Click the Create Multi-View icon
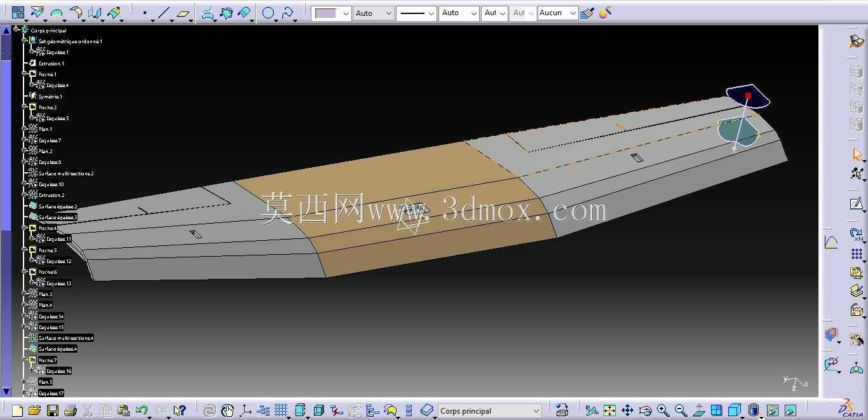Viewport: 868px width, 420px height. coord(716,410)
